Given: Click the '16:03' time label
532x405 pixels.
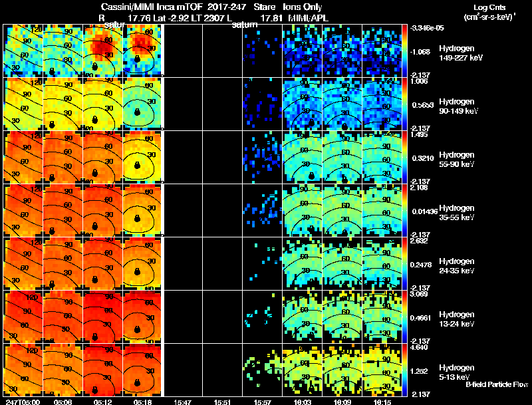Looking at the screenshot, I should click(303, 402).
